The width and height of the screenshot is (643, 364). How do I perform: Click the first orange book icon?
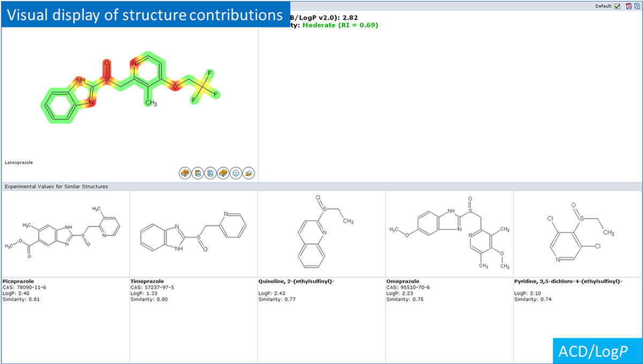(x=185, y=173)
